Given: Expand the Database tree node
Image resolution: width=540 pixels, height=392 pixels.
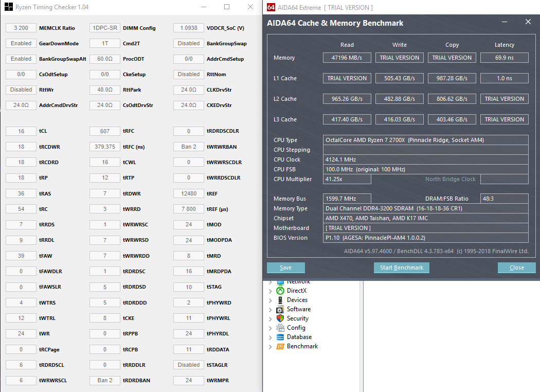Looking at the screenshot, I should click(271, 337).
